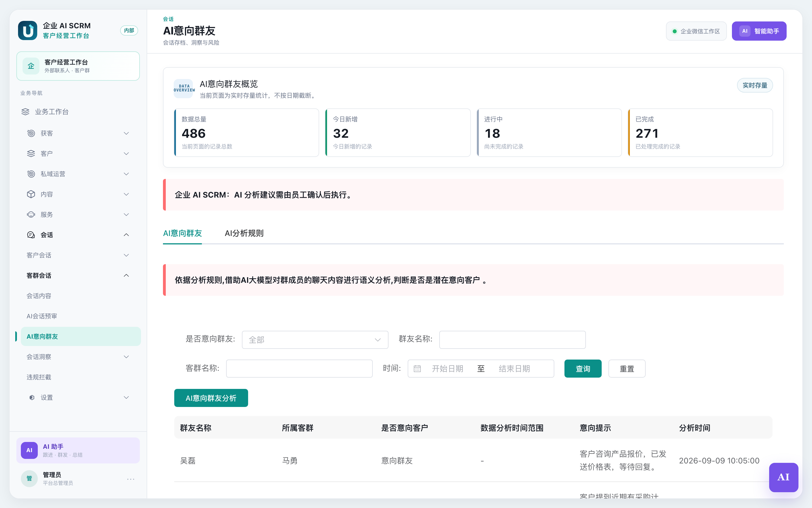The height and width of the screenshot is (508, 812).
Task: Click the 管 avatar icon of 管理员
Action: tap(29, 478)
